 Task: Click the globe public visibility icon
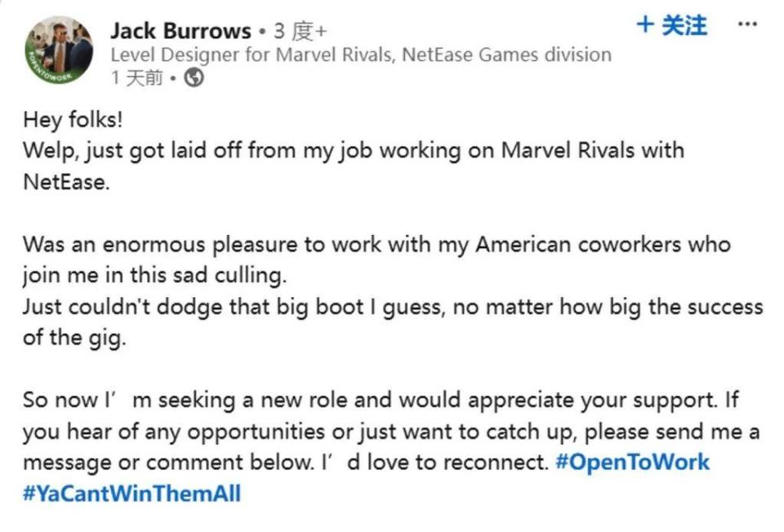(x=195, y=78)
